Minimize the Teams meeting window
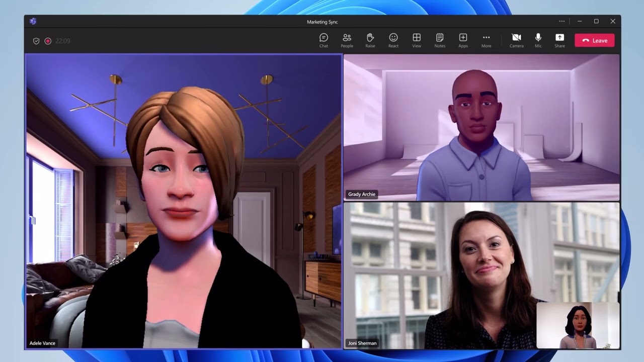The image size is (644, 362). point(580,21)
